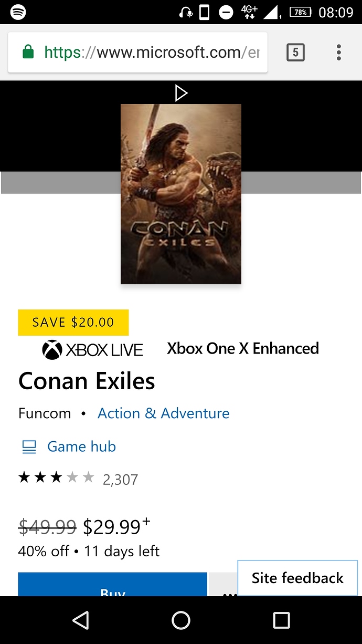Click the blue Buy button
Viewport: 362px width, 644px height.
point(113,585)
